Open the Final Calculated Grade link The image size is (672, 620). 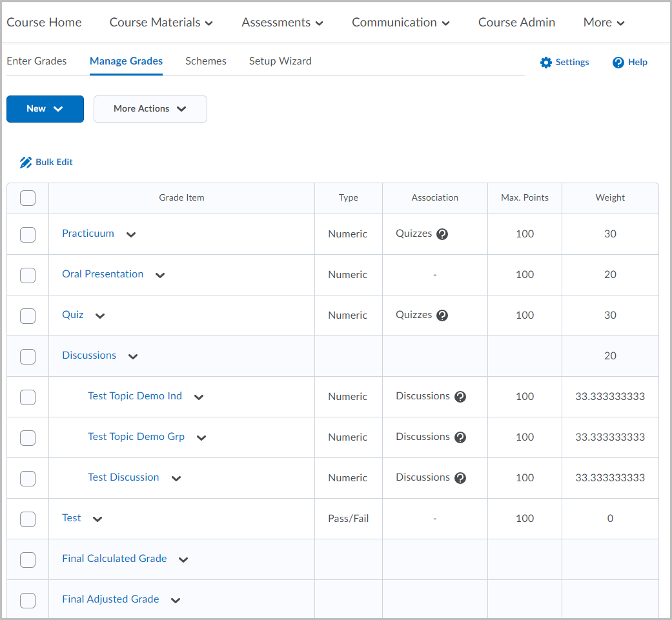(114, 559)
